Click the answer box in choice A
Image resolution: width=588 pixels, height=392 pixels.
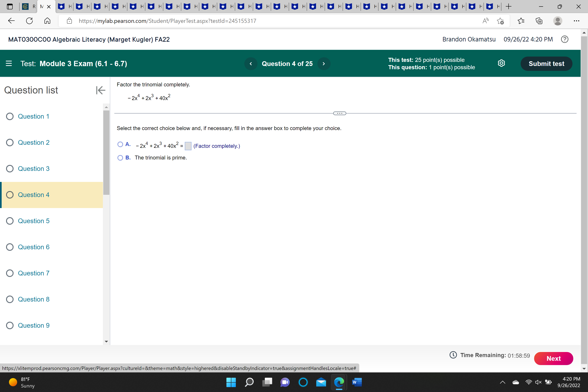(188, 146)
